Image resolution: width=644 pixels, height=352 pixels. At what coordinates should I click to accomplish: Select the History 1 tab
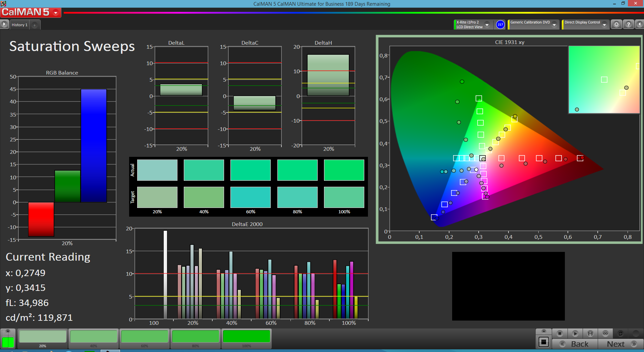pyautogui.click(x=19, y=25)
